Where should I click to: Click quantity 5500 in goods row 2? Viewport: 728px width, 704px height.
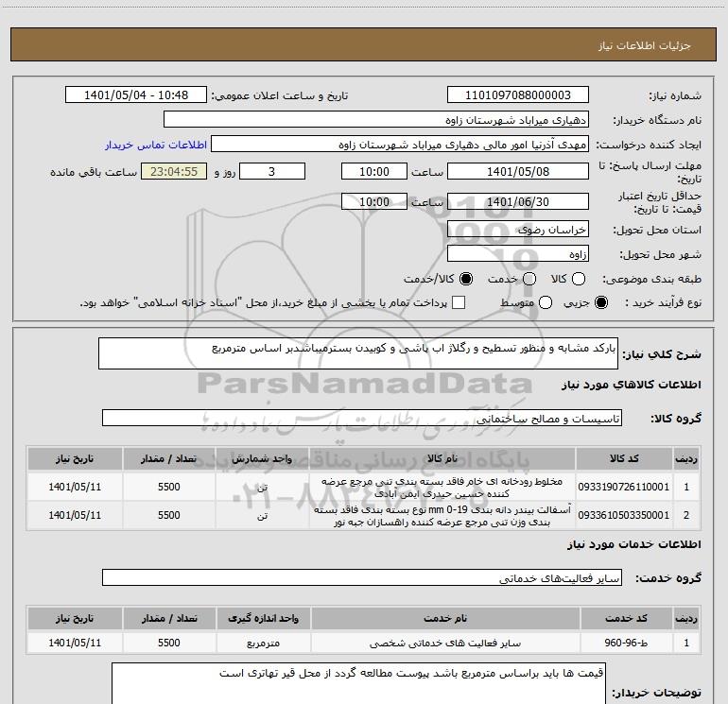[x=169, y=515]
